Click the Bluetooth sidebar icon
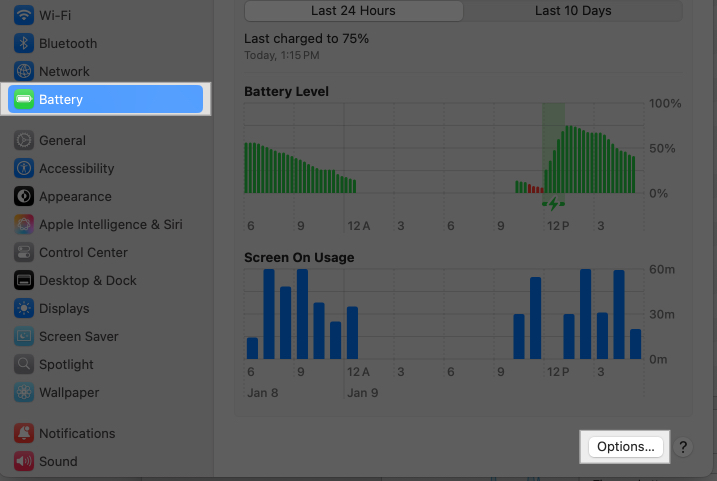The height and width of the screenshot is (481, 717). pyautogui.click(x=24, y=43)
